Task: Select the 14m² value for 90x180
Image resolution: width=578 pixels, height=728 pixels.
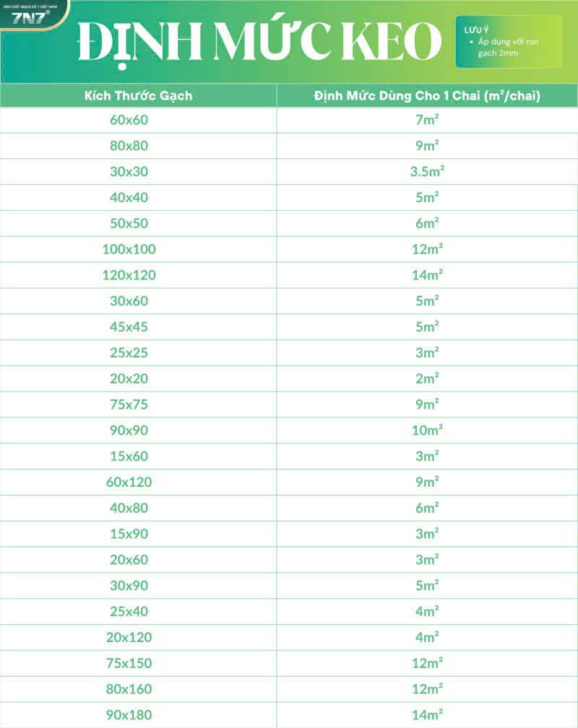Action: tap(427, 715)
